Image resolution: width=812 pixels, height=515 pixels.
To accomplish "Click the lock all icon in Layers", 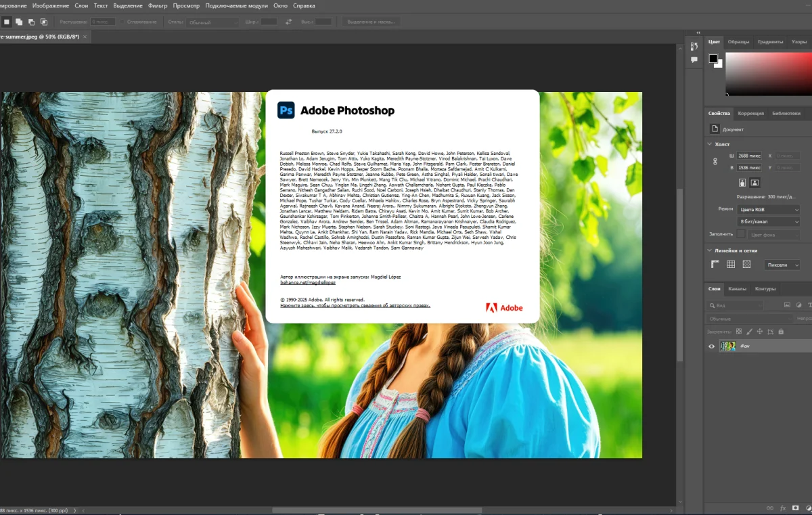I will pyautogui.click(x=781, y=332).
